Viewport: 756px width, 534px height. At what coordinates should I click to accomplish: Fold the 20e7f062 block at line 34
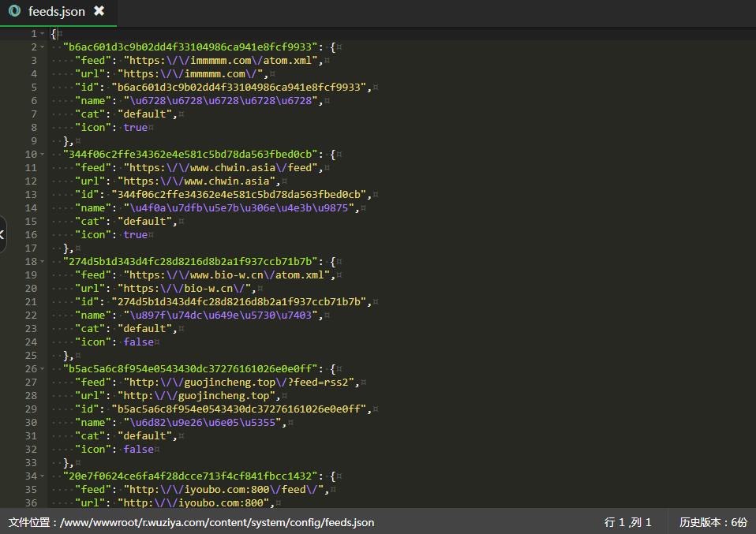[42, 476]
